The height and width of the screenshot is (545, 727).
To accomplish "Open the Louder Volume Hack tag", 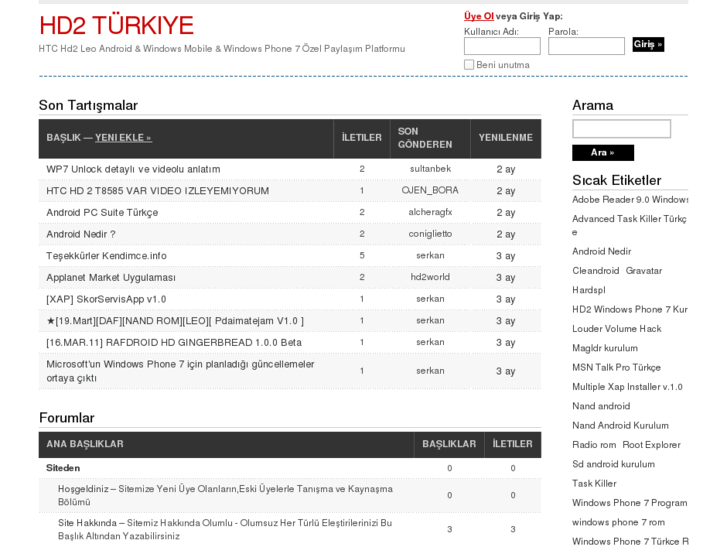I will 617,329.
